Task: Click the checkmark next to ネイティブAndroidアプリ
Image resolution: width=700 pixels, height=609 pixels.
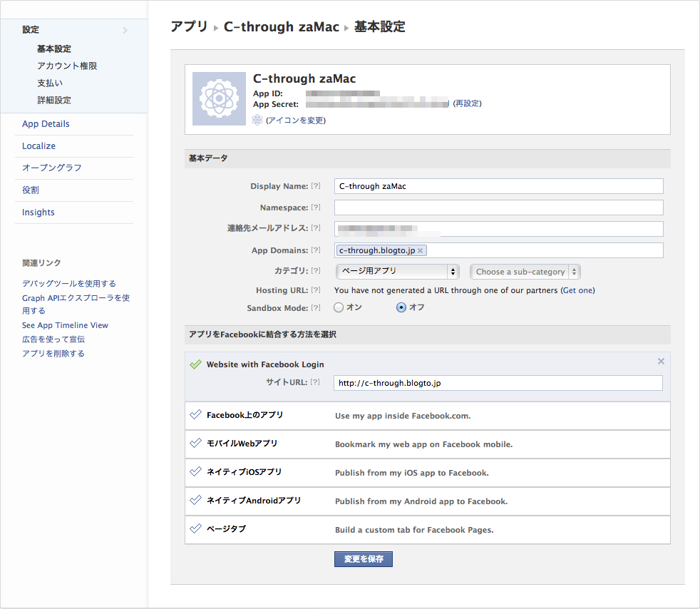Action: (x=195, y=500)
